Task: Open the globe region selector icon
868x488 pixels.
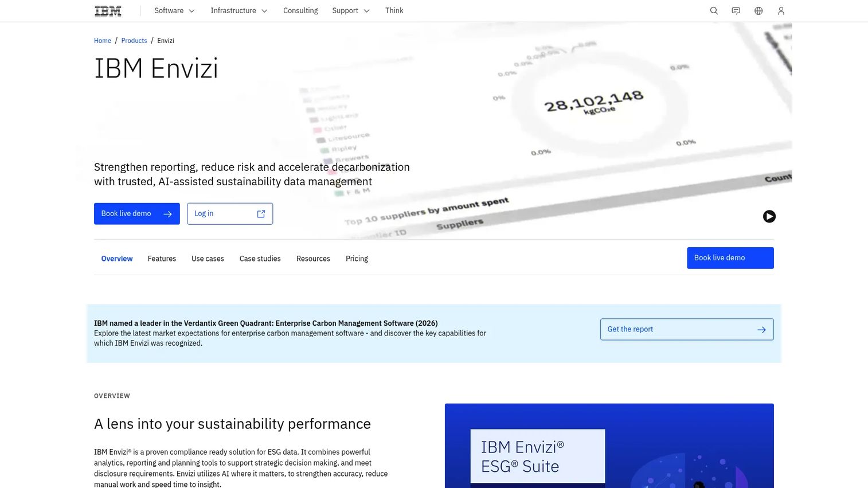Action: (758, 11)
